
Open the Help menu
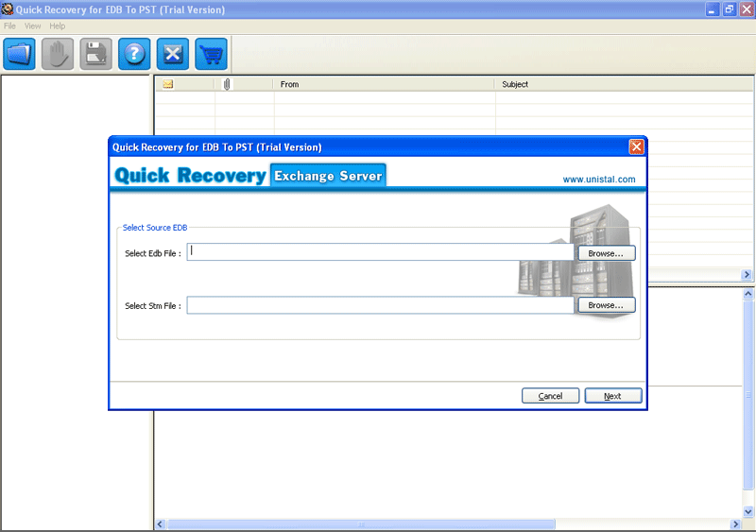(58, 26)
